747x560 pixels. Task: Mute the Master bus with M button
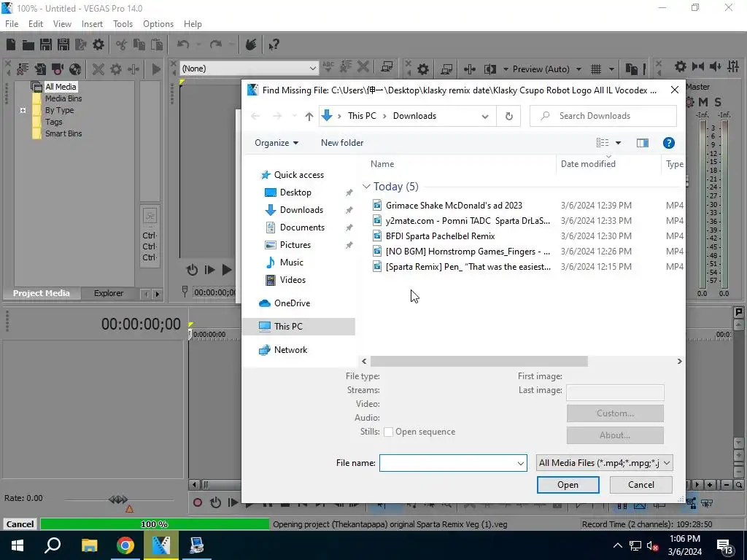[703, 102]
